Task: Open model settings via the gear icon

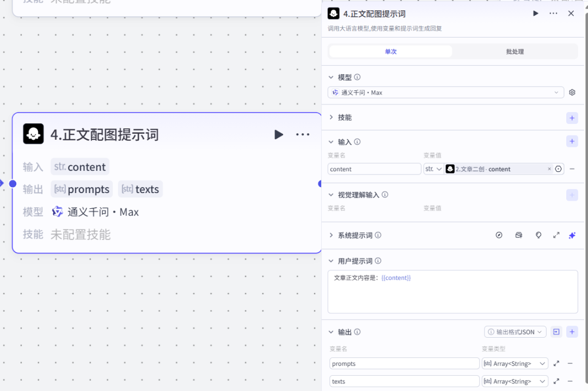Action: point(572,92)
